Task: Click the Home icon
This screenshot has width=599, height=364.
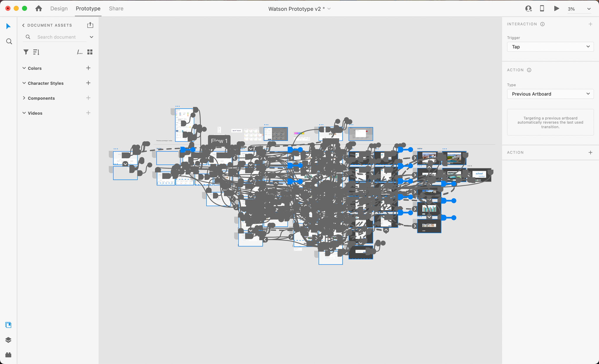Action: click(39, 8)
